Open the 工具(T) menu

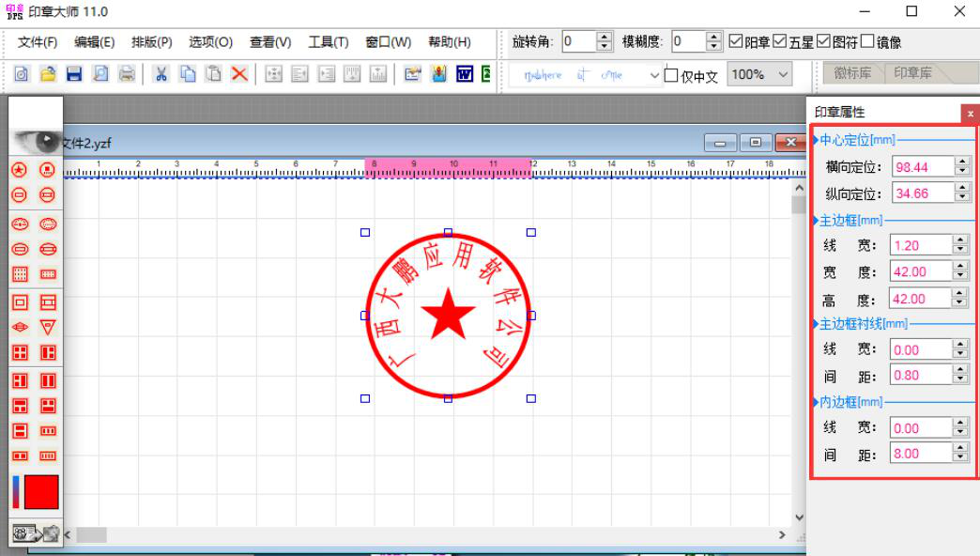pos(329,42)
